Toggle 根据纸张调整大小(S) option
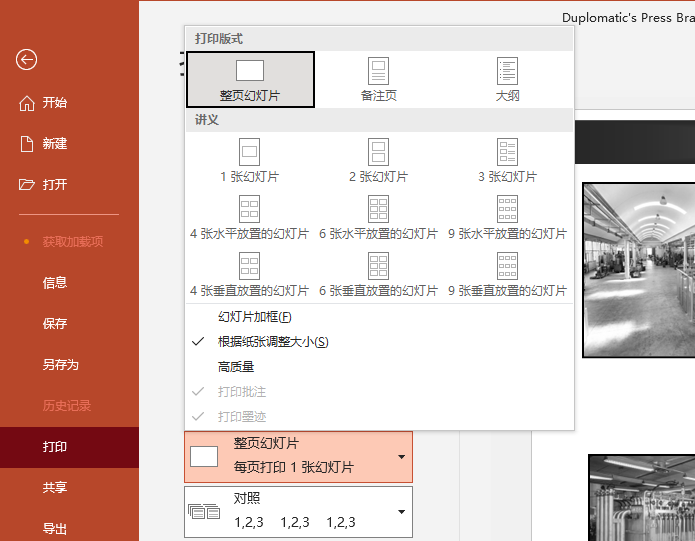The height and width of the screenshot is (541, 695). pyautogui.click(x=379, y=342)
